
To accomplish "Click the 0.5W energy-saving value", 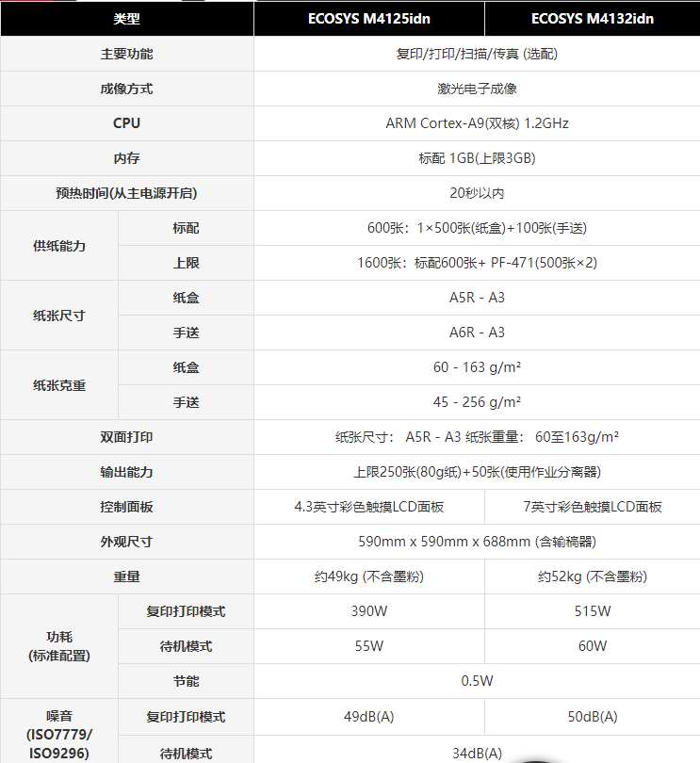I will tap(477, 681).
